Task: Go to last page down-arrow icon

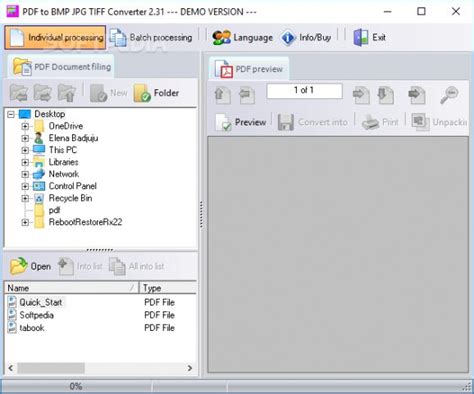Action: tap(386, 95)
